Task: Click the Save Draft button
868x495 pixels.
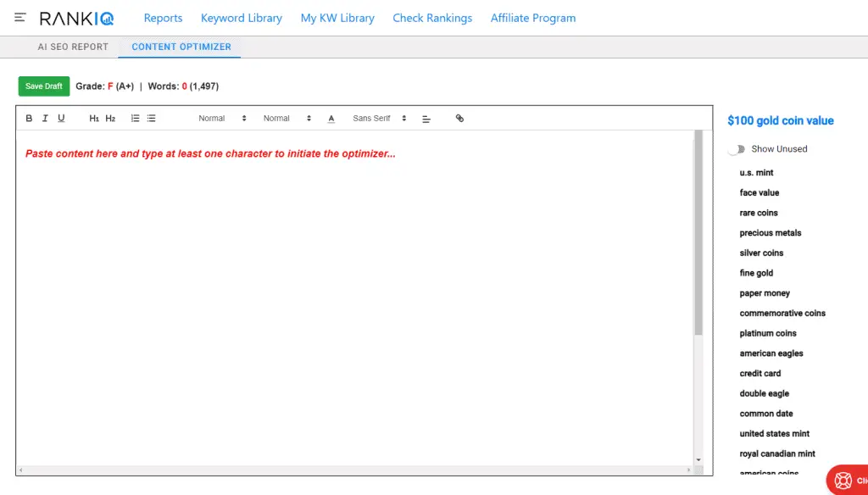Action: 44,86
